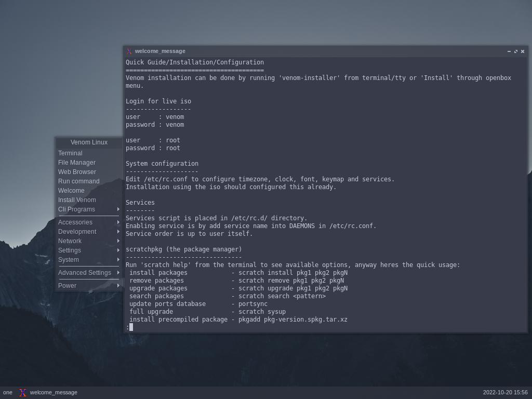Screen dimensions: 532x399
Task: Open the Development submenu
Action: tap(88, 231)
